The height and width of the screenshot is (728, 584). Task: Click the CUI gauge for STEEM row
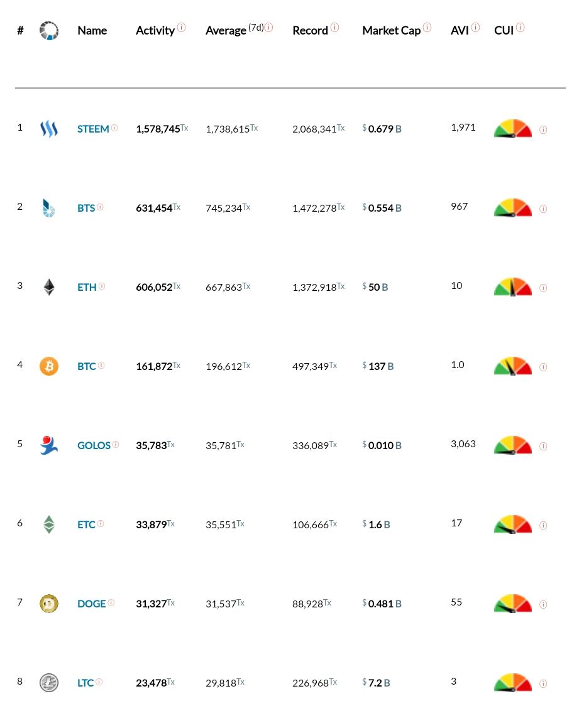(512, 129)
